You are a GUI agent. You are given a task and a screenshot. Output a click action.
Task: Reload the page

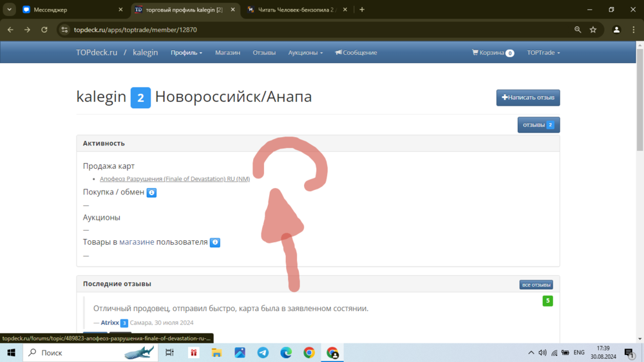pyautogui.click(x=44, y=30)
